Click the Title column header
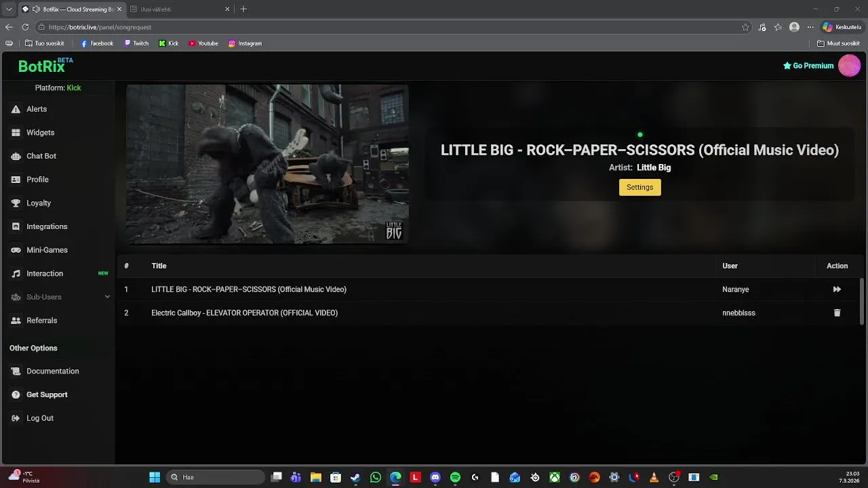 coord(159,266)
